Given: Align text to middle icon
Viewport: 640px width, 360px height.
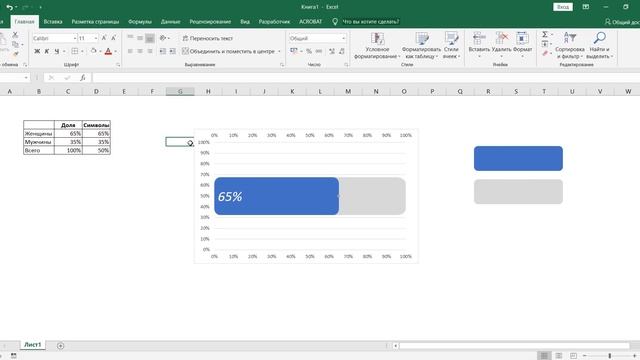Looking at the screenshot, I should (140, 38).
